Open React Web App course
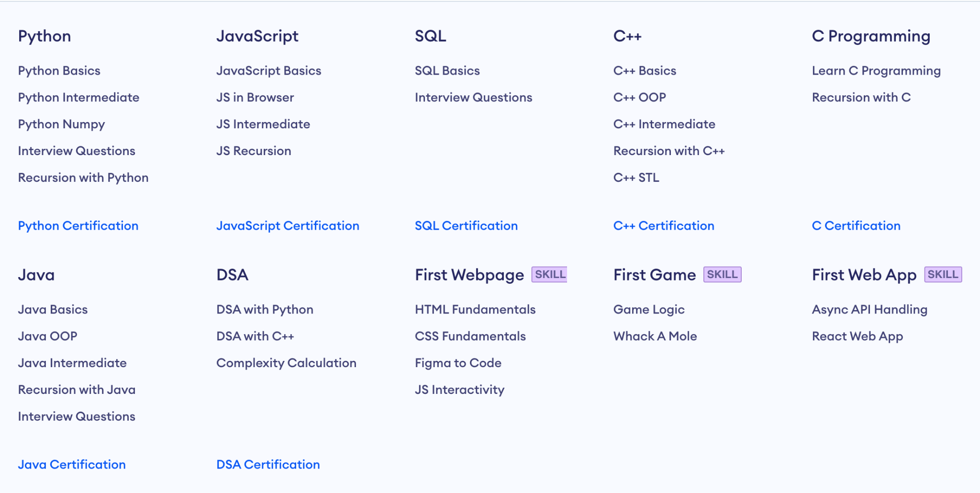Screen dimensions: 980x493 (x=857, y=336)
